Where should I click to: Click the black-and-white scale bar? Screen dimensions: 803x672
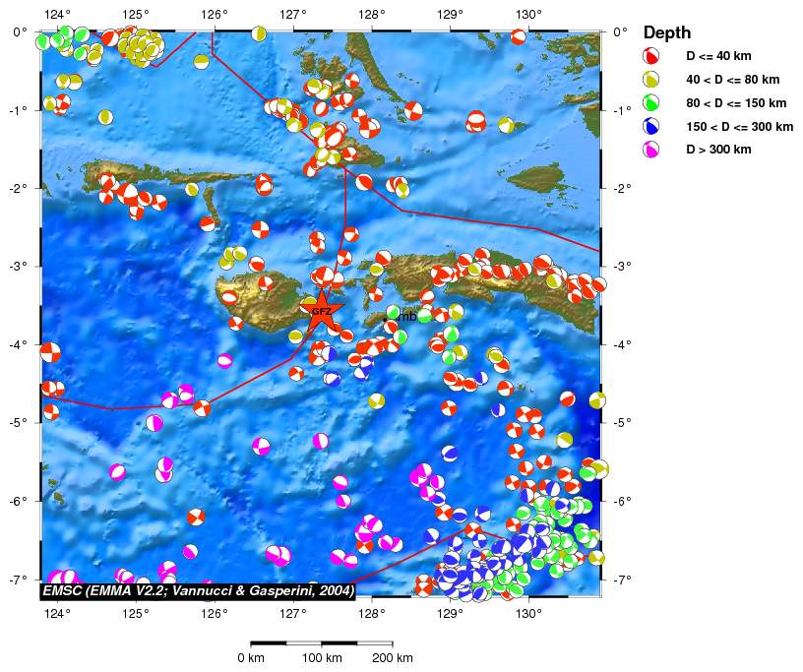(x=321, y=642)
